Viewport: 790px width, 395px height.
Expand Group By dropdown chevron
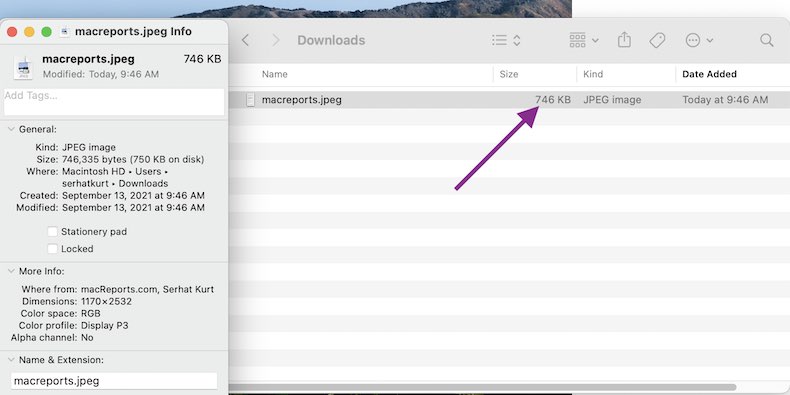[595, 40]
